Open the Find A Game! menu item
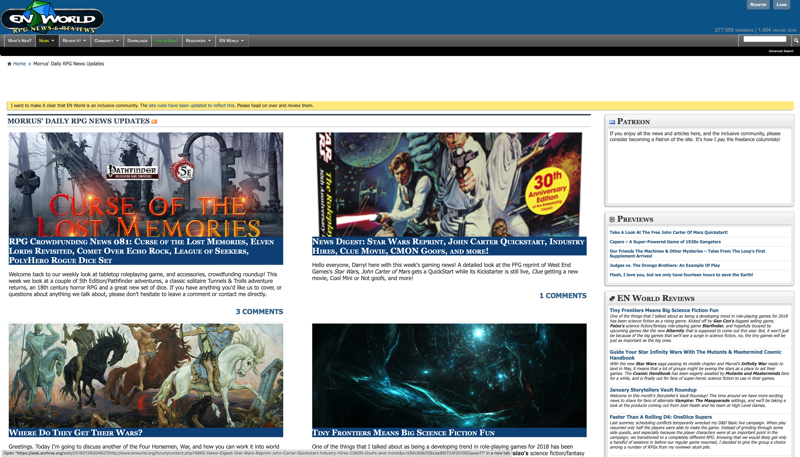This screenshot has height=457, width=800. (x=166, y=41)
